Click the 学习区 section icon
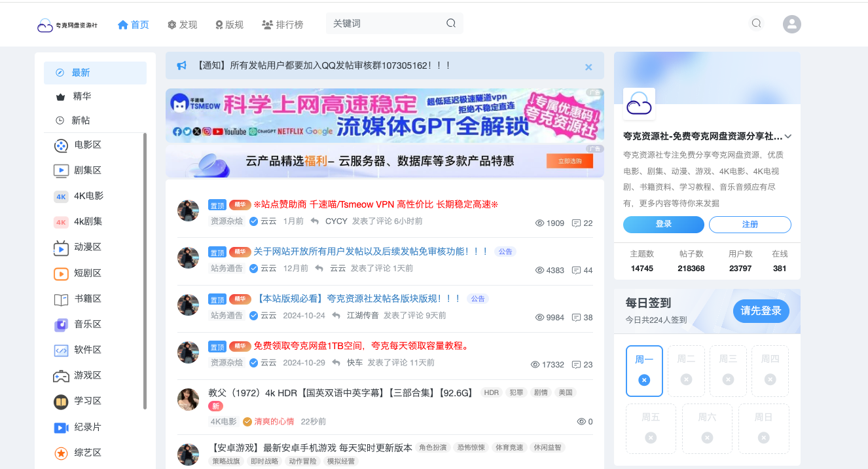Image resolution: width=868 pixels, height=469 pixels. pos(60,401)
